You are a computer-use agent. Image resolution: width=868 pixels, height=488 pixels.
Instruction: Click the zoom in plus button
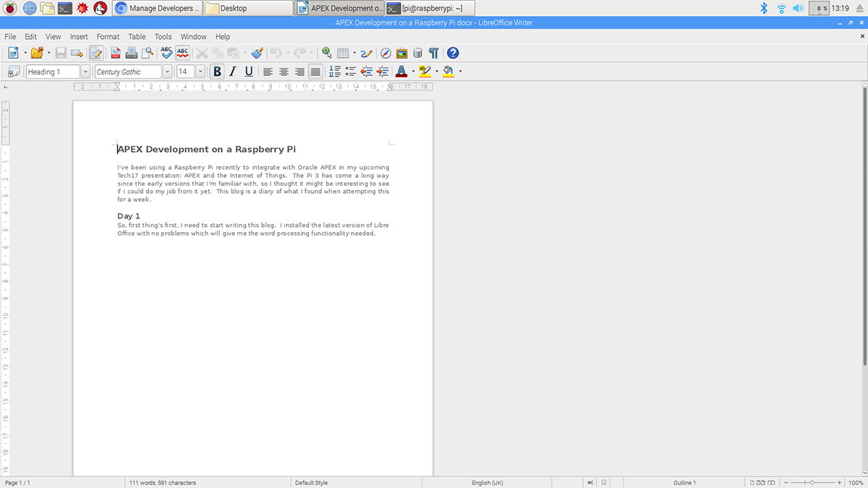tap(839, 482)
